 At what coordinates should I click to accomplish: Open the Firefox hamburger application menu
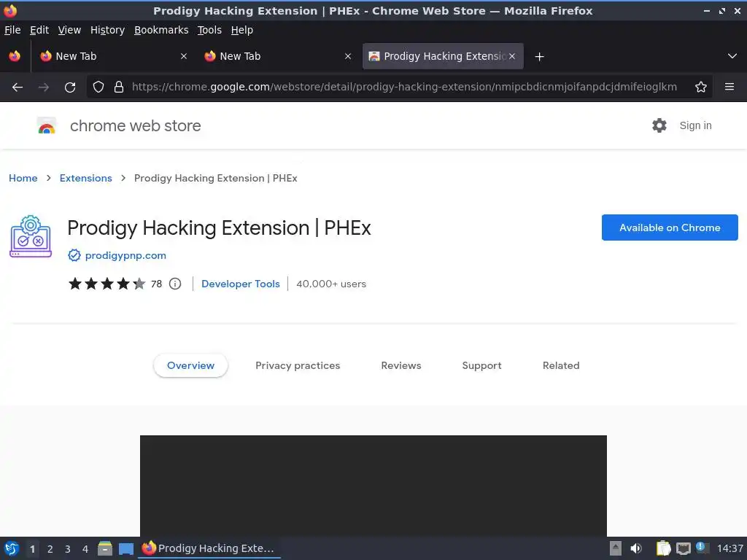pos(729,87)
